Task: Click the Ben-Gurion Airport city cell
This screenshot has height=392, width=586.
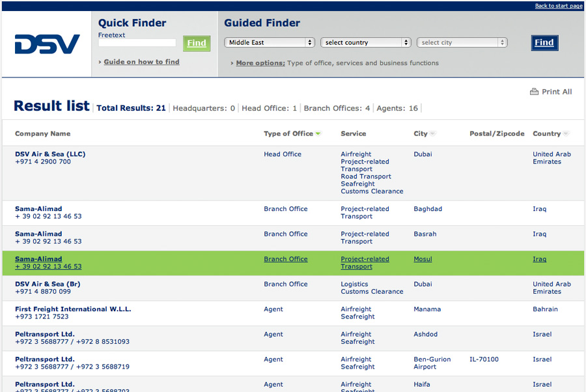Action: (x=432, y=363)
